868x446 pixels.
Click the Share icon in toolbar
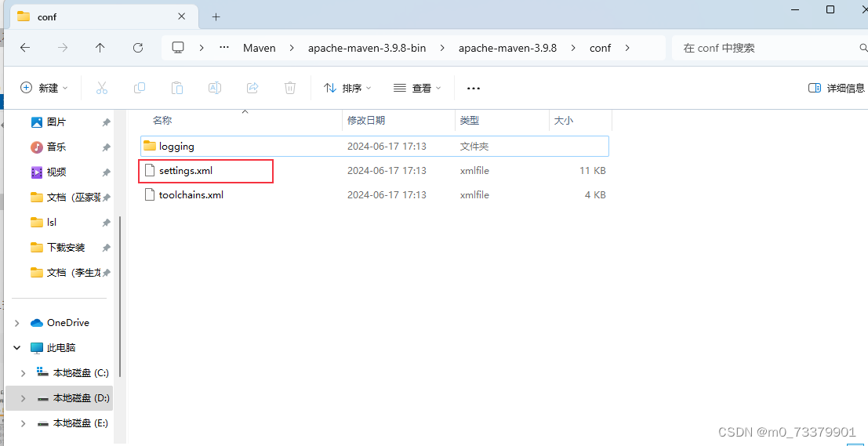coord(252,88)
